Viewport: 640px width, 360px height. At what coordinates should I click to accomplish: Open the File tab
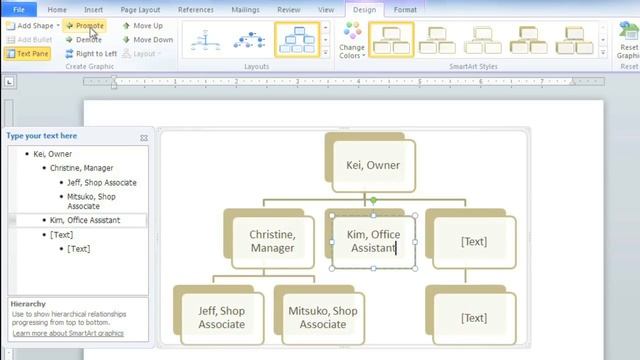pos(19,9)
